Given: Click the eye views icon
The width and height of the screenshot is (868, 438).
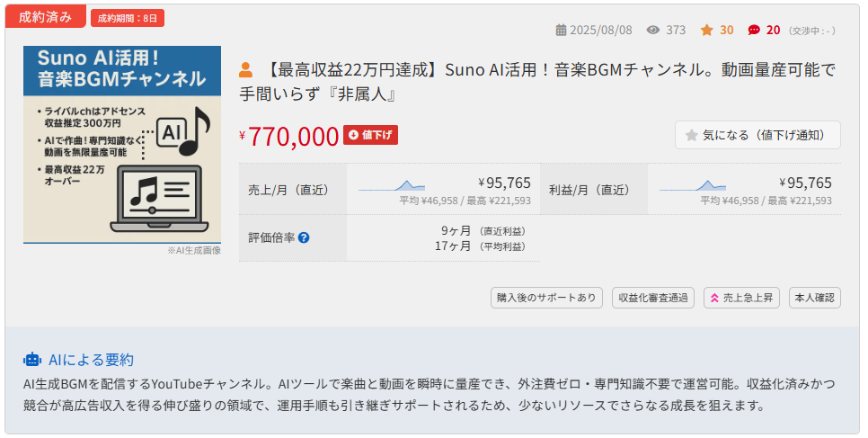Looking at the screenshot, I should [653, 30].
